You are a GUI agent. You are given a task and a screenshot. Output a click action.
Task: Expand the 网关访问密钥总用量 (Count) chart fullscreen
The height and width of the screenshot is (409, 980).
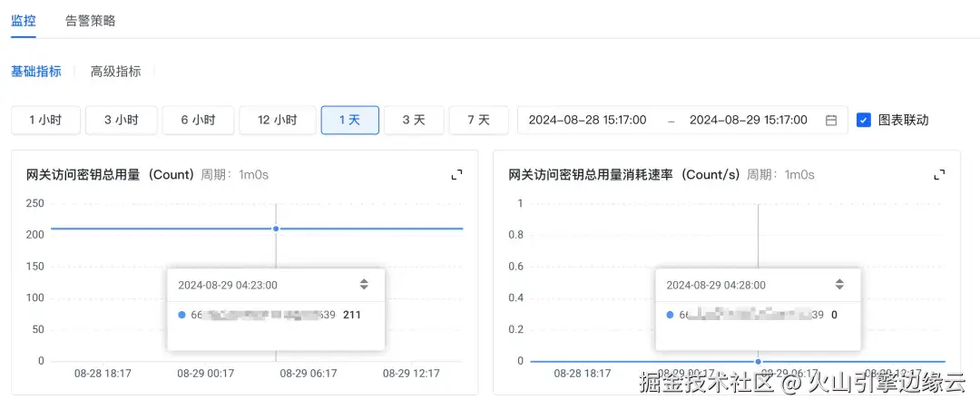tap(456, 175)
